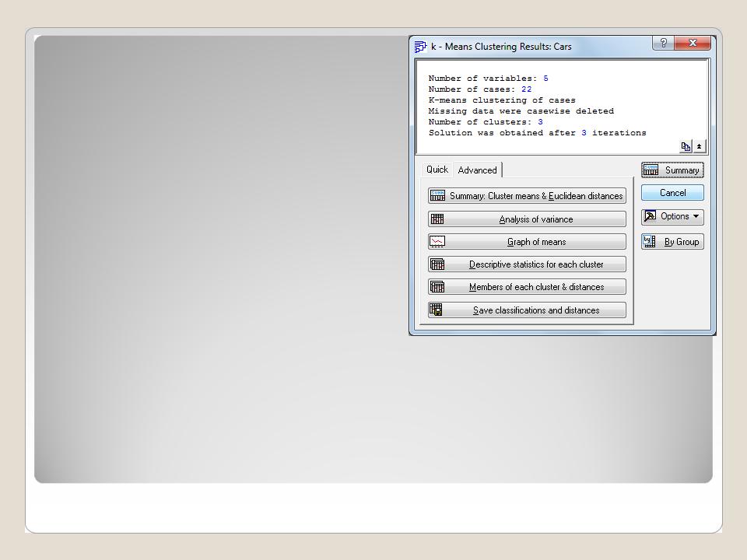
Task: Open Descriptive statistics for each cluster
Action: click(527, 264)
